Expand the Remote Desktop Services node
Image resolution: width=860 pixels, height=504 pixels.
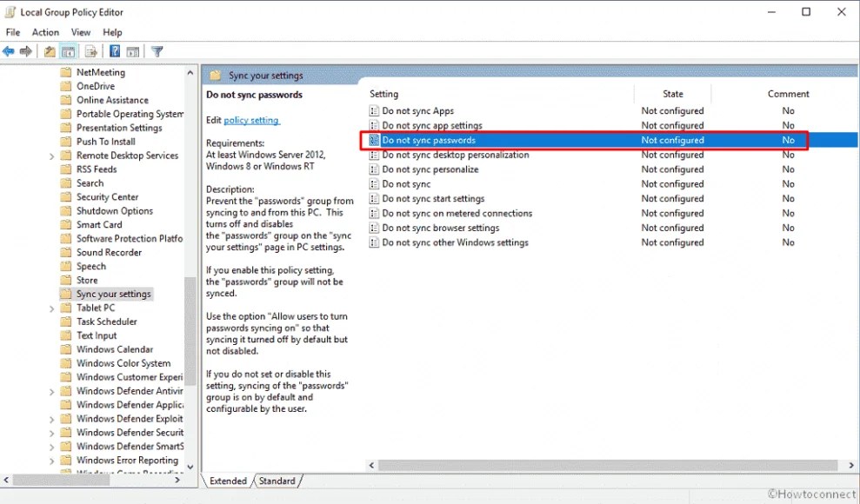click(52, 155)
